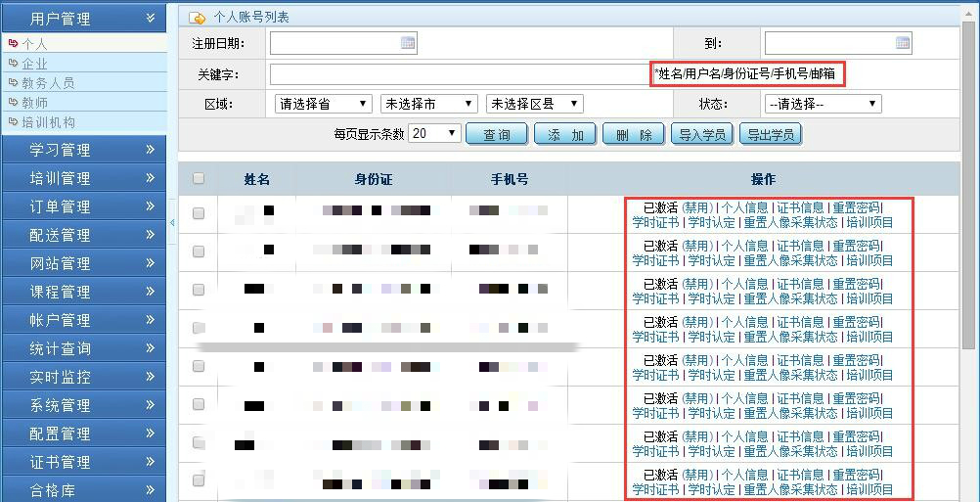980x502 pixels.
Task: Open the 合格库 menu section
Action: click(84, 490)
